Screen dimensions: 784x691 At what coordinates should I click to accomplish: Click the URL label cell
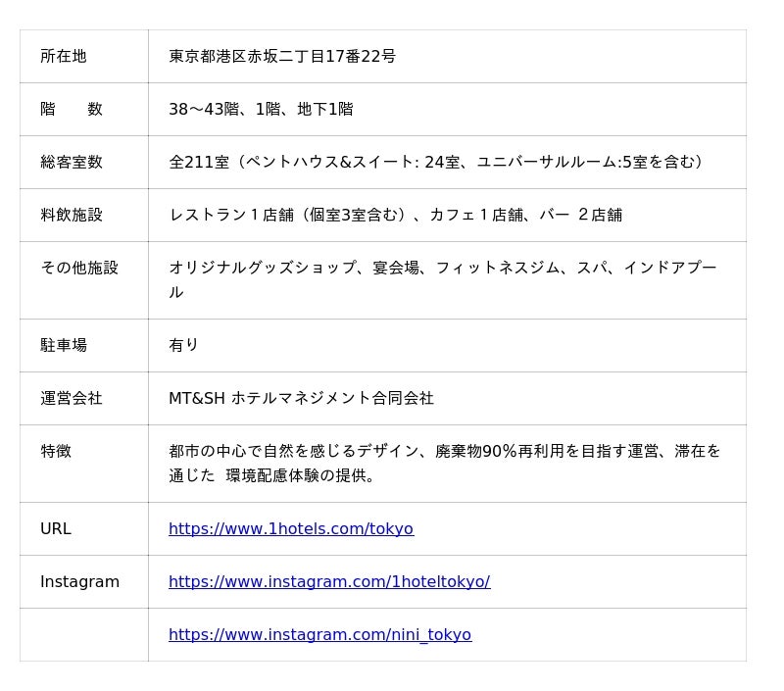point(56,529)
